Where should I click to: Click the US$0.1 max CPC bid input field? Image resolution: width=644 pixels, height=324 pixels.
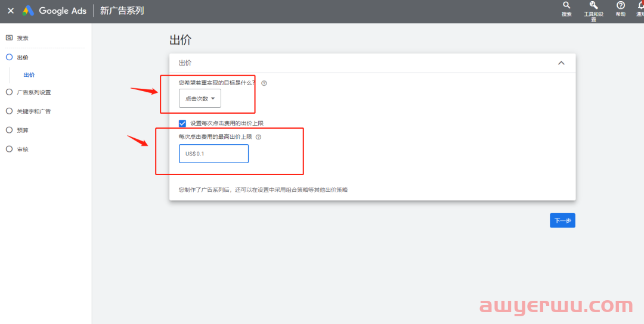(x=213, y=154)
